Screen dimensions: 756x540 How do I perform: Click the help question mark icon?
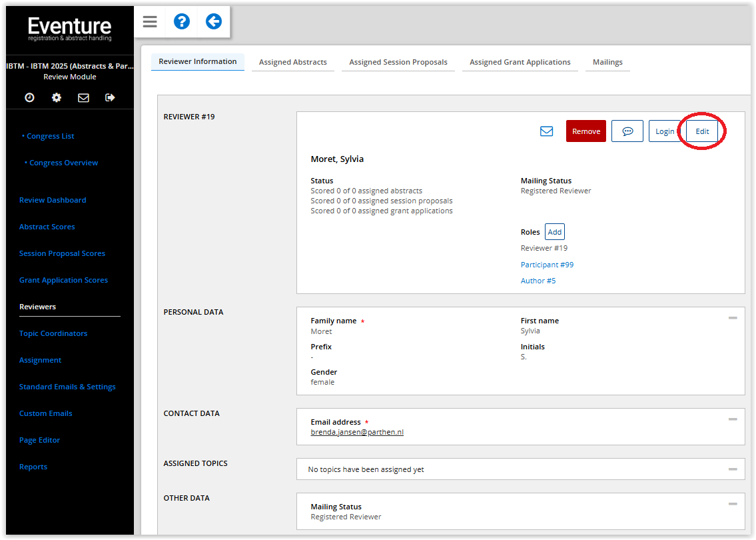[x=182, y=22]
